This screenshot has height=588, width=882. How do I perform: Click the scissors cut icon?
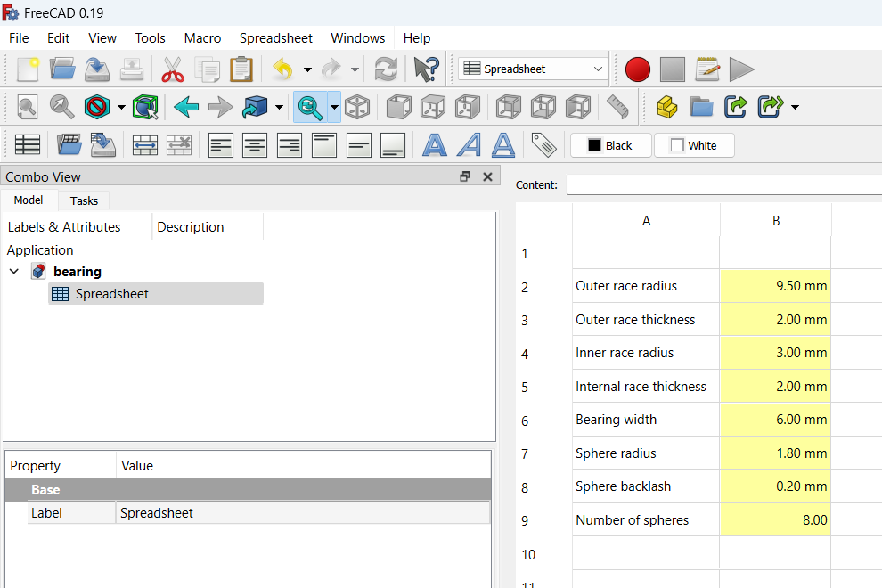click(173, 69)
